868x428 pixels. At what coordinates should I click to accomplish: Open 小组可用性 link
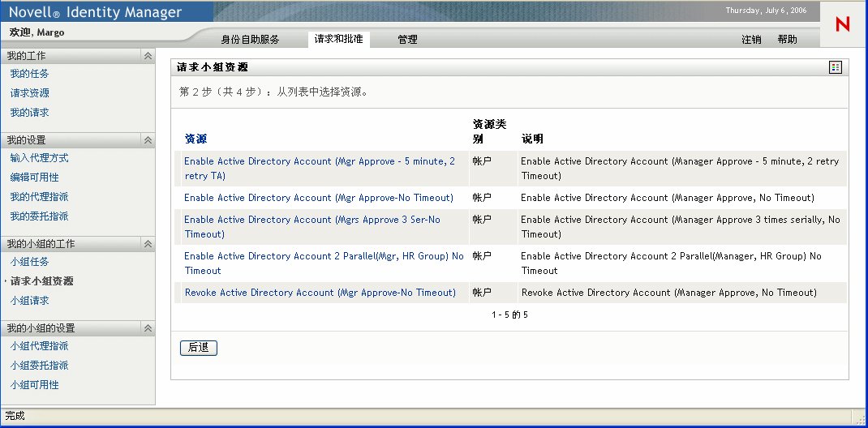(x=34, y=385)
